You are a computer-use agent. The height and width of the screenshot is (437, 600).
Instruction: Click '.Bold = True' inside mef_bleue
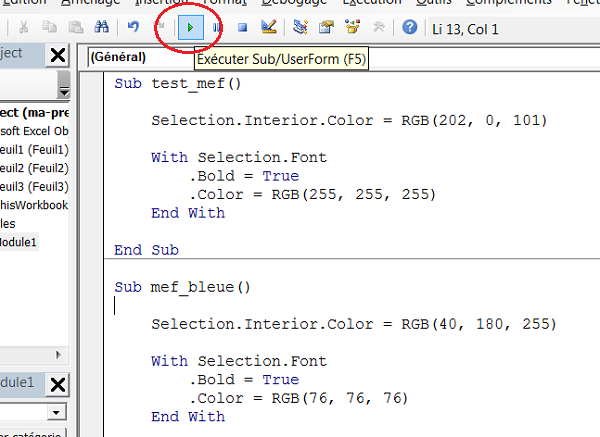[244, 380]
